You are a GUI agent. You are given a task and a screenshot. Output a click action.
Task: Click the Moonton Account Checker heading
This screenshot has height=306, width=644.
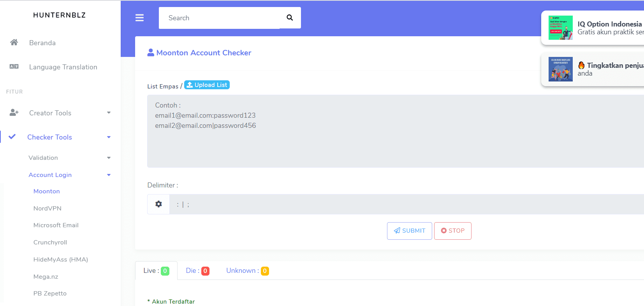pos(204,53)
